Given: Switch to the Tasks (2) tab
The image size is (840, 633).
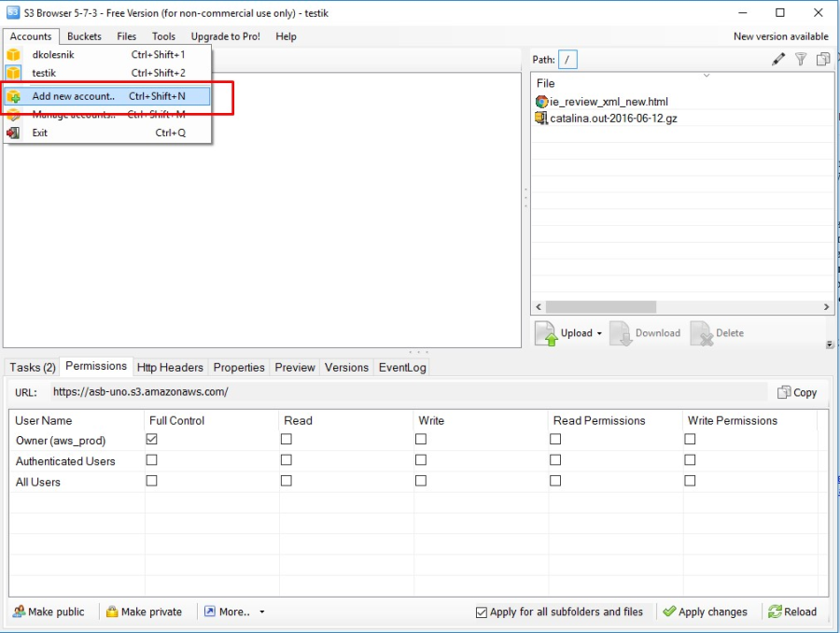Looking at the screenshot, I should 32,368.
